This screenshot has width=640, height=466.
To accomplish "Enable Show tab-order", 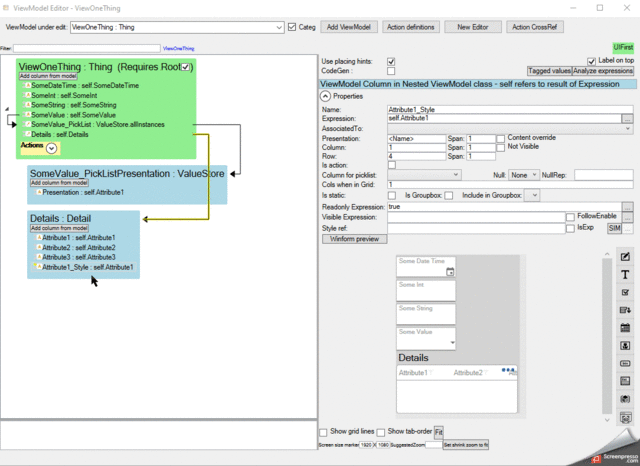I will [381, 432].
